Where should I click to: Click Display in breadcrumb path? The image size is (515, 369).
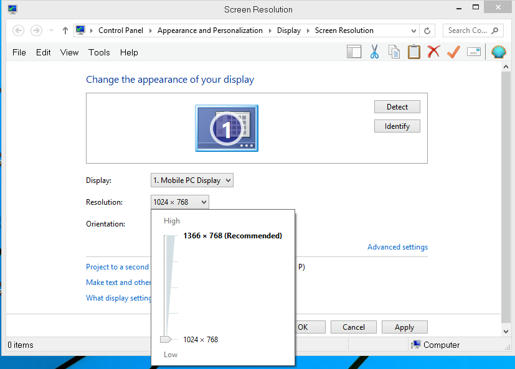click(289, 30)
